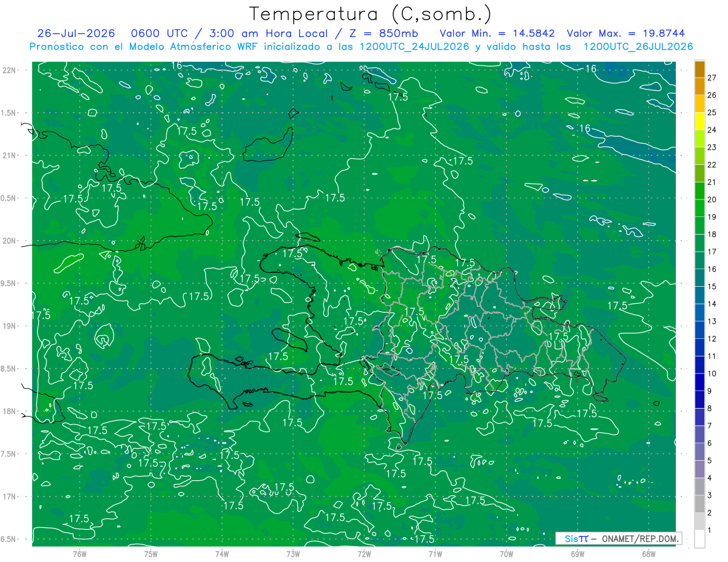Image resolution: width=728 pixels, height=562 pixels.
Task: Pick the white swatch below label 1
Action: [x=699, y=539]
